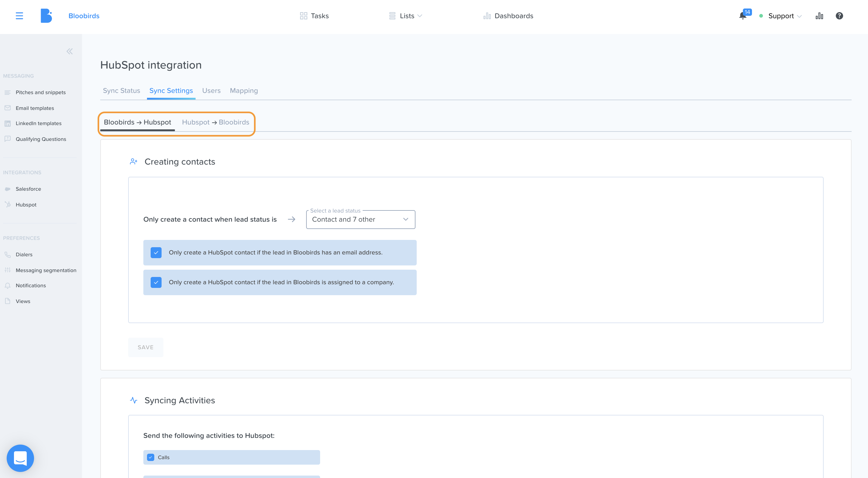Click the Tasks grid icon
Screen dimensions: 868x478
tap(304, 16)
